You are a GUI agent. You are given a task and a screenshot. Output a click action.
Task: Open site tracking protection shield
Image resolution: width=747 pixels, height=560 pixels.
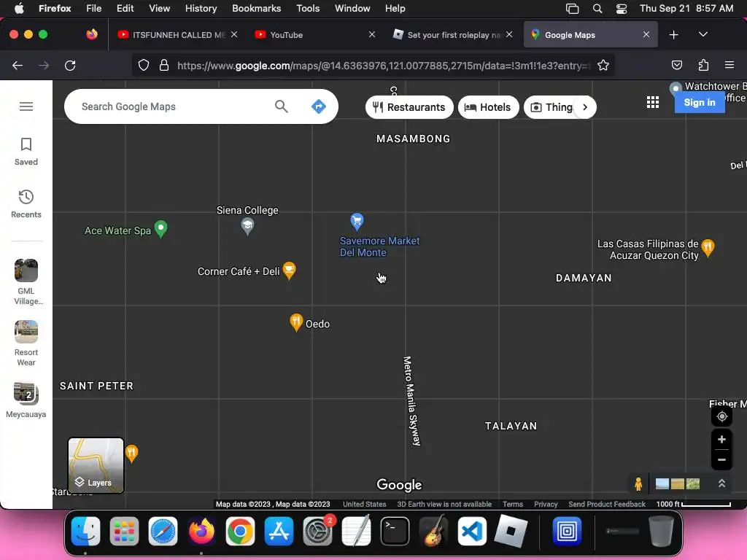(144, 66)
